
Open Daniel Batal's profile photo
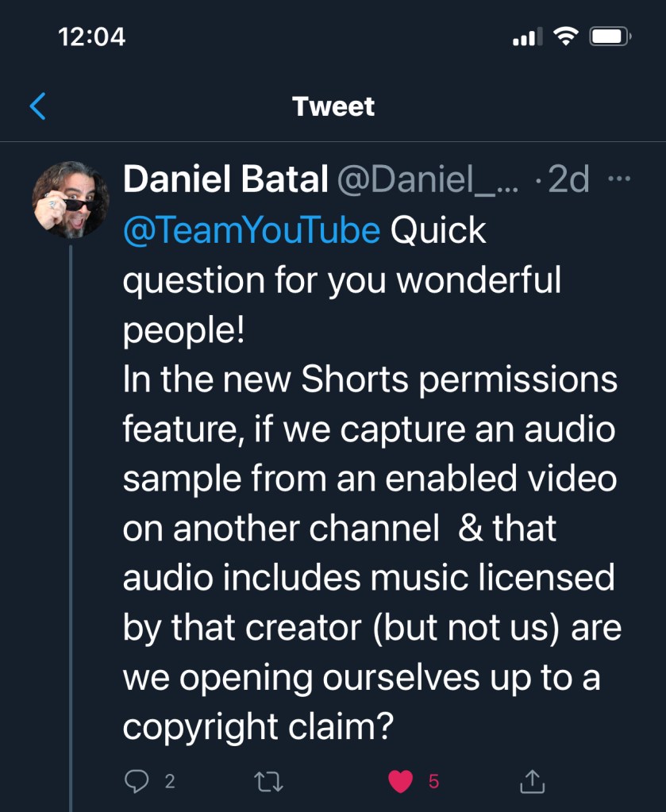70,198
